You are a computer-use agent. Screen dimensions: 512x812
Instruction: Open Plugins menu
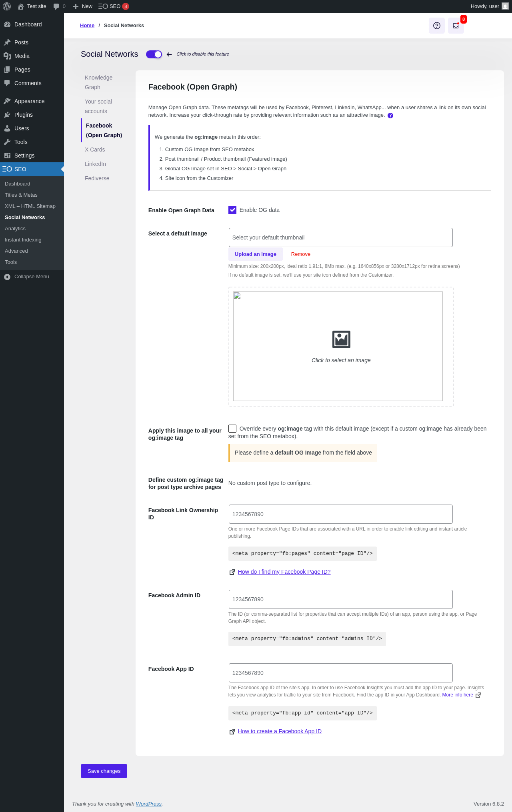pos(32,115)
